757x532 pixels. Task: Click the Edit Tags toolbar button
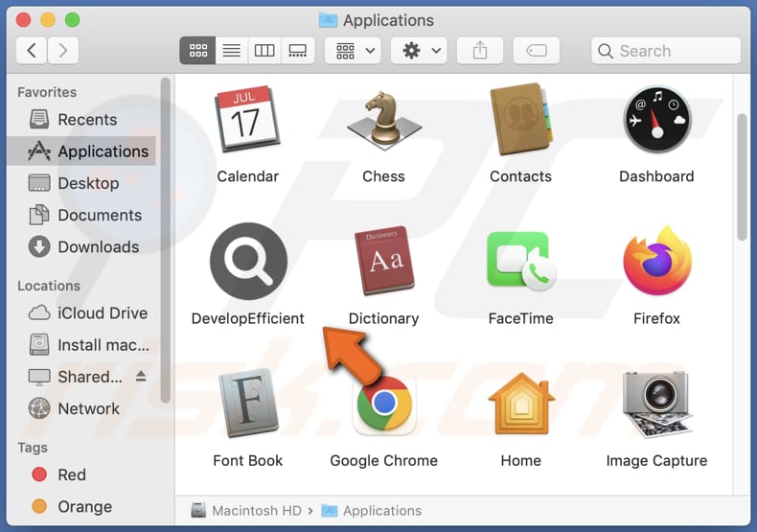tap(537, 50)
